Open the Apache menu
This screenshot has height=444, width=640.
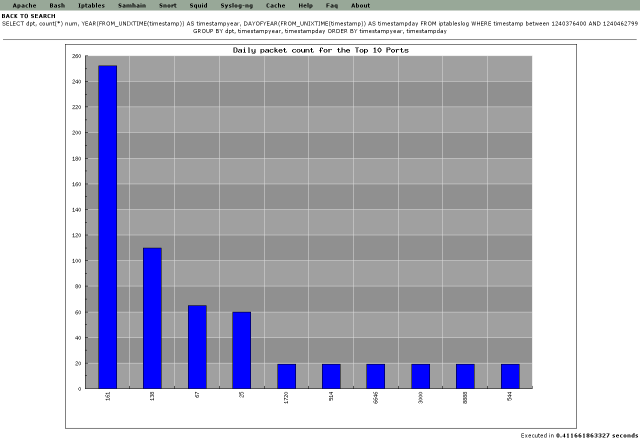pos(24,5)
